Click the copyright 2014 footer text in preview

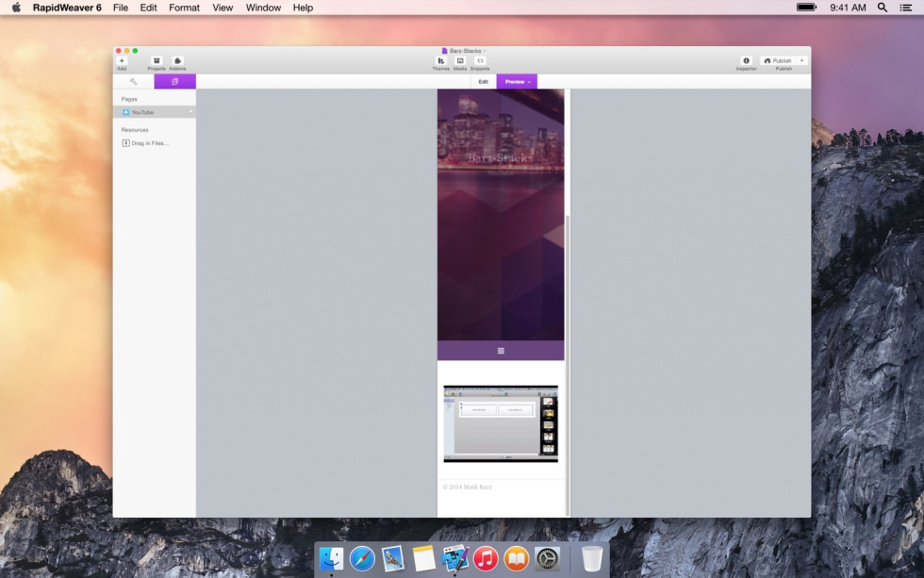click(x=468, y=487)
